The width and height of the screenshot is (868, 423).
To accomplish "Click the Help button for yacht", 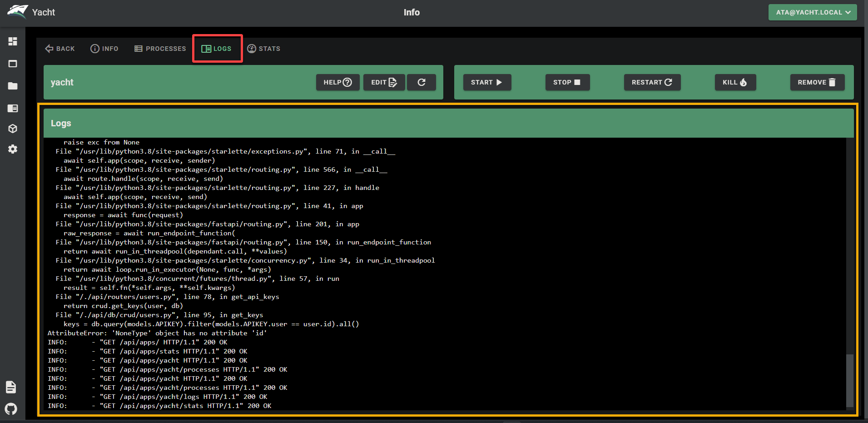I will (338, 82).
